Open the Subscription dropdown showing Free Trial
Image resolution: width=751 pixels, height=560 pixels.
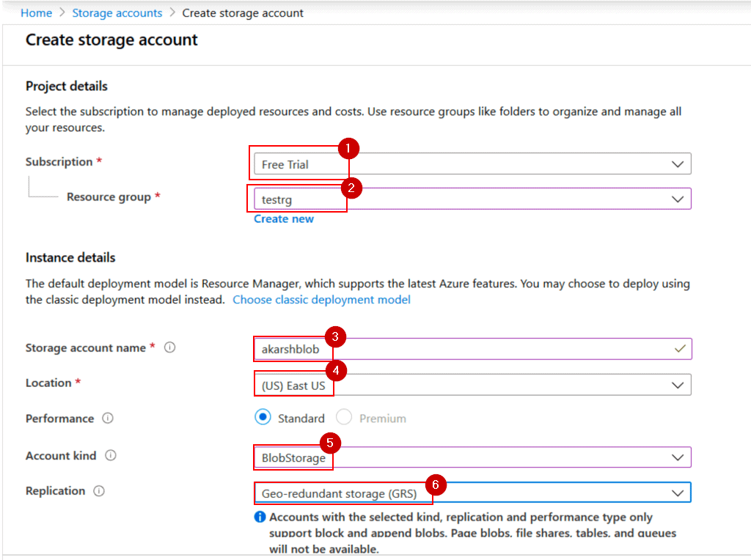(x=471, y=164)
